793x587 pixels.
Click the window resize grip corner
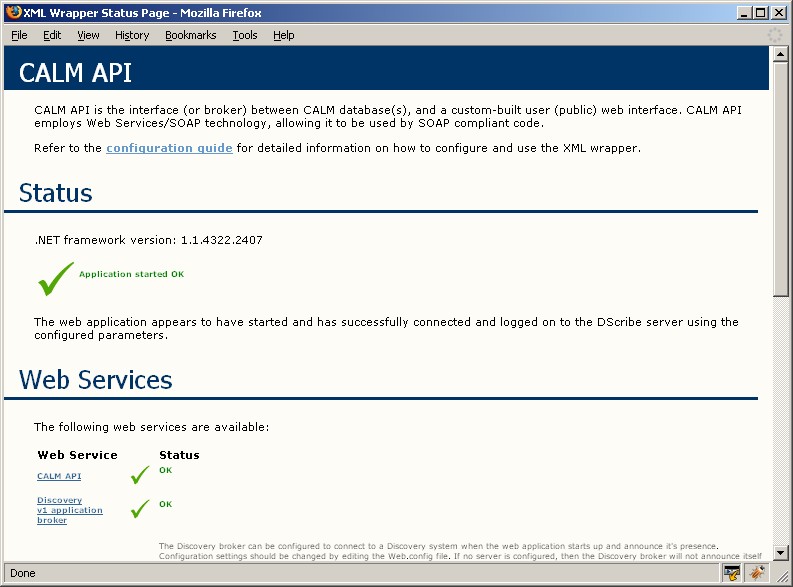(782, 575)
